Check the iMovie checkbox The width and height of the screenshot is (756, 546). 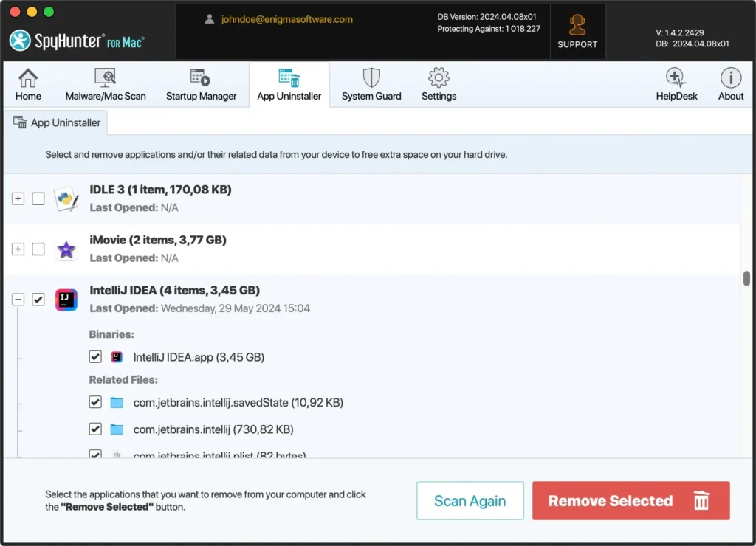tap(38, 249)
